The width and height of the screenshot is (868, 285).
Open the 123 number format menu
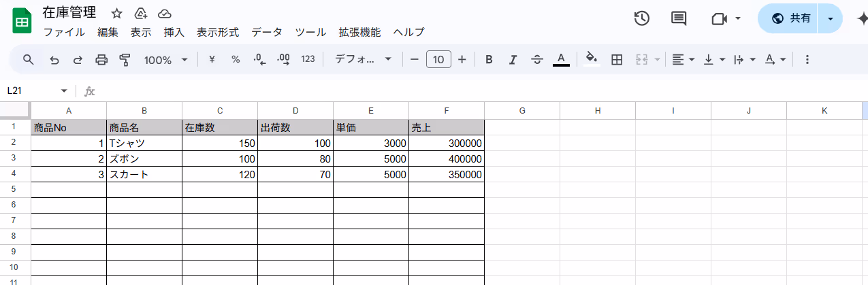pyautogui.click(x=308, y=59)
